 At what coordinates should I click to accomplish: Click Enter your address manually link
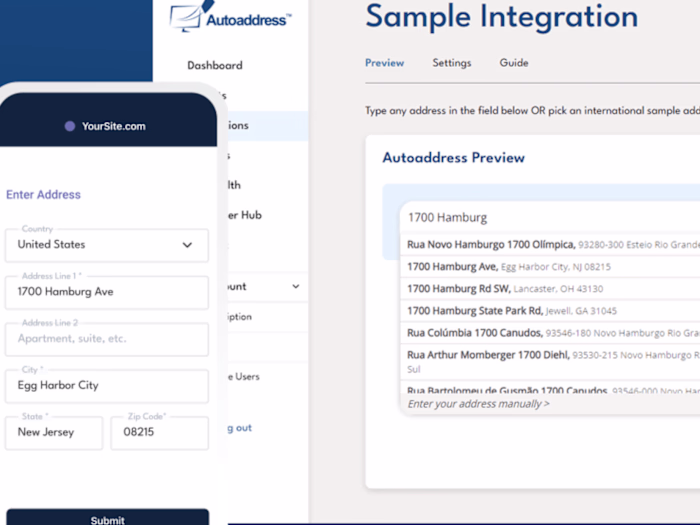[478, 404]
